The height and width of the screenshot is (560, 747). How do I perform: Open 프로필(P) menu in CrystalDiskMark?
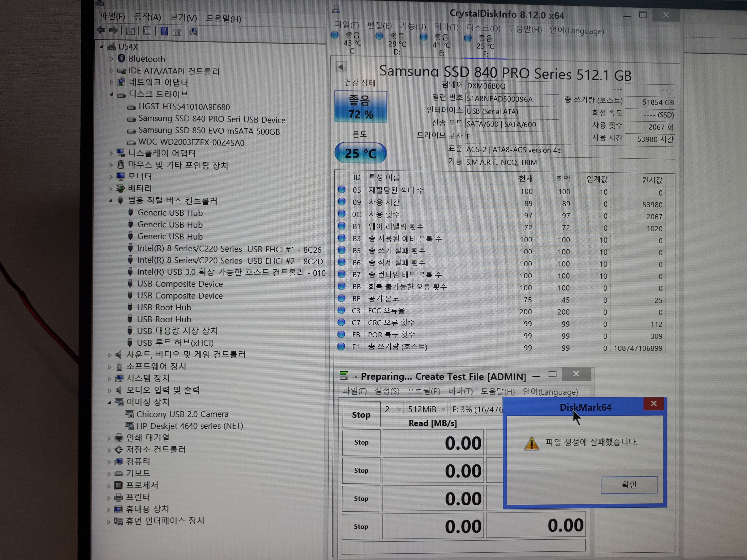pos(423,391)
